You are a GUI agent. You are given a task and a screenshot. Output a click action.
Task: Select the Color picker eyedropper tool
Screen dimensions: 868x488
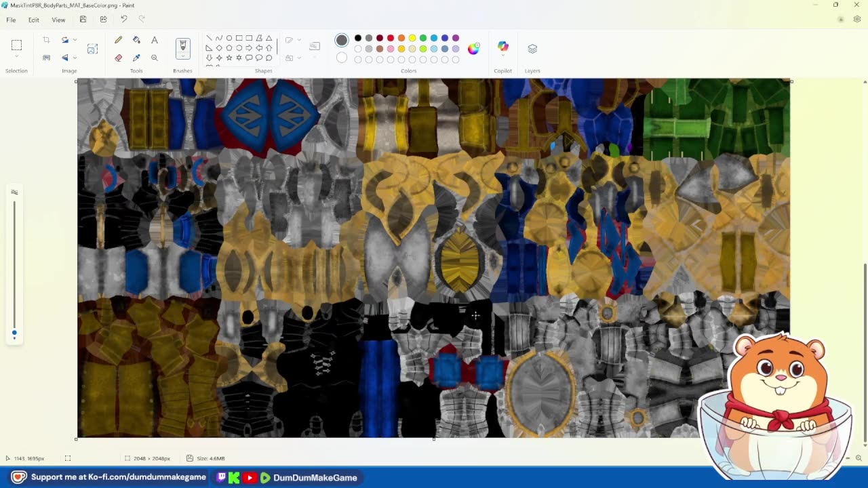pyautogui.click(x=136, y=58)
